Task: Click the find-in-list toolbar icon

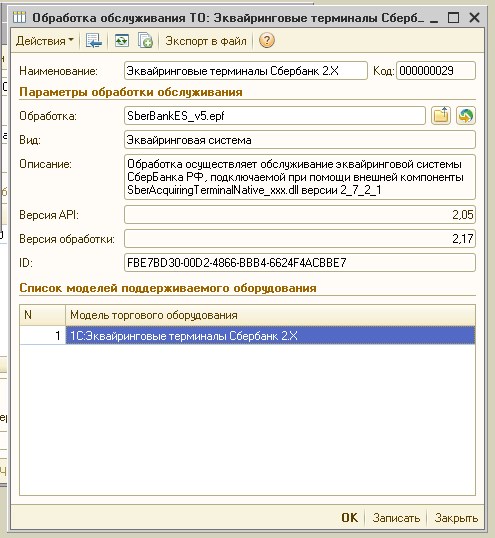Action: 94,41
